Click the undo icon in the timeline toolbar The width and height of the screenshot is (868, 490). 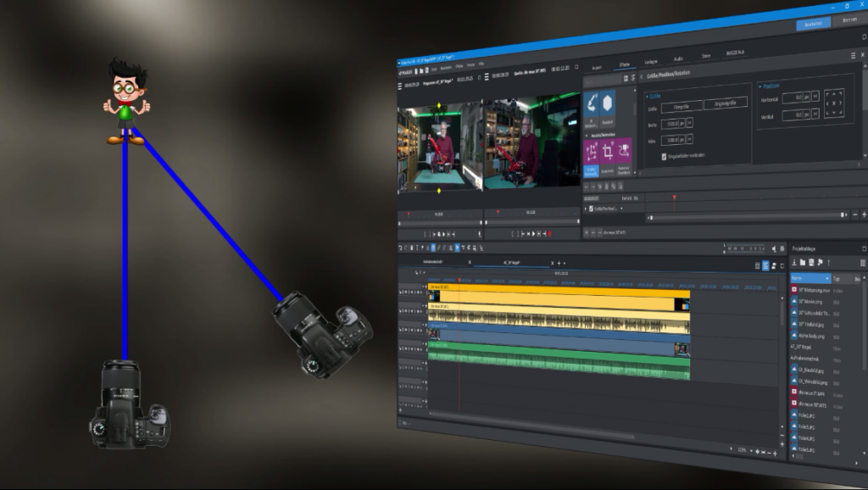401,248
